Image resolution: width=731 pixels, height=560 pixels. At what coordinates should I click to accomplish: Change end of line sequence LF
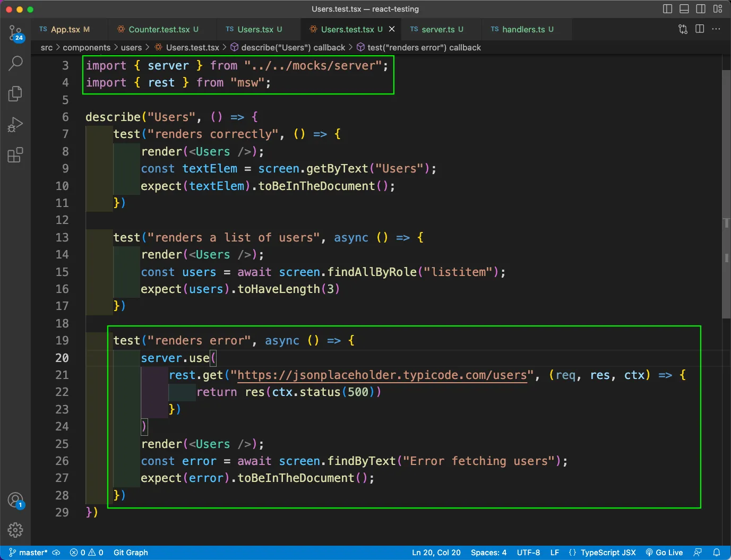click(x=555, y=553)
